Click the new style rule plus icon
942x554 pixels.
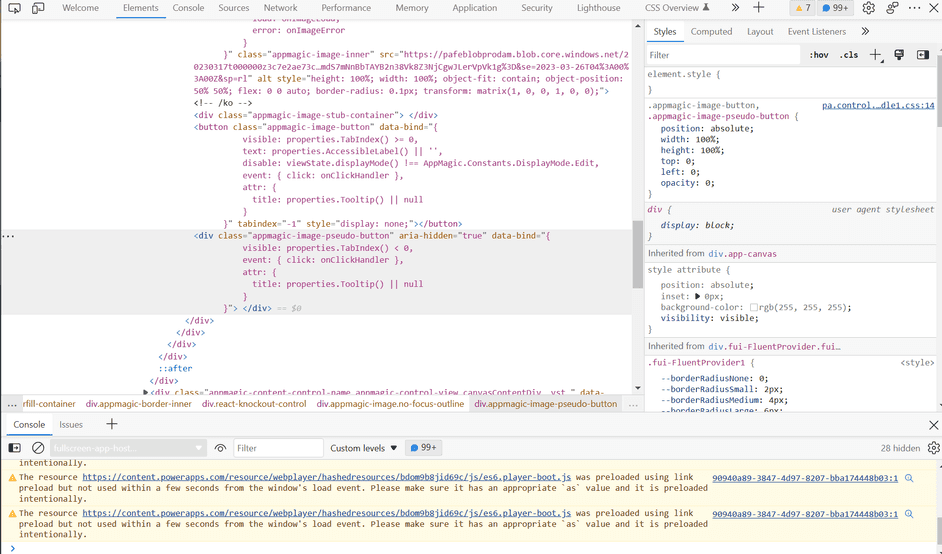click(x=875, y=55)
